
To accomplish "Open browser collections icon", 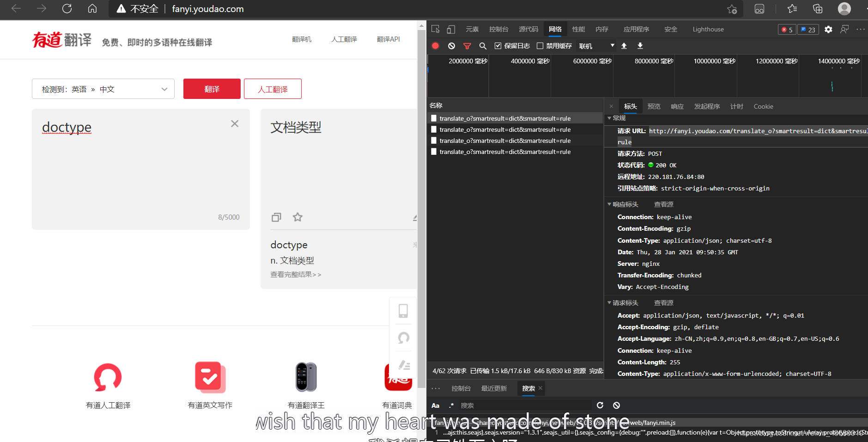I will click(x=818, y=9).
